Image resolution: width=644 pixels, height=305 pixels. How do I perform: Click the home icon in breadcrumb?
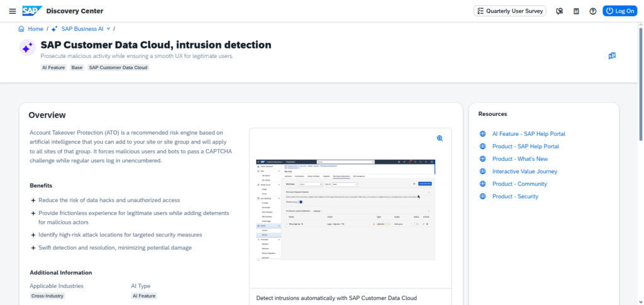(21, 29)
